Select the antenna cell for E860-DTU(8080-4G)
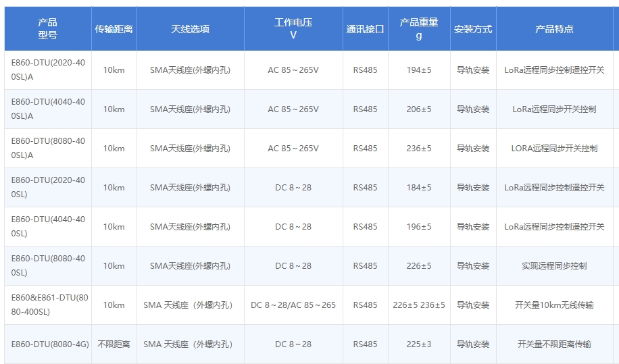 click(188, 344)
